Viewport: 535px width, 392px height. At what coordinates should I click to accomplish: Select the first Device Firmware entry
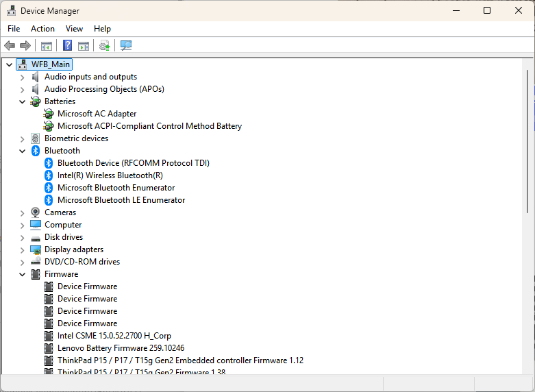tap(88, 286)
